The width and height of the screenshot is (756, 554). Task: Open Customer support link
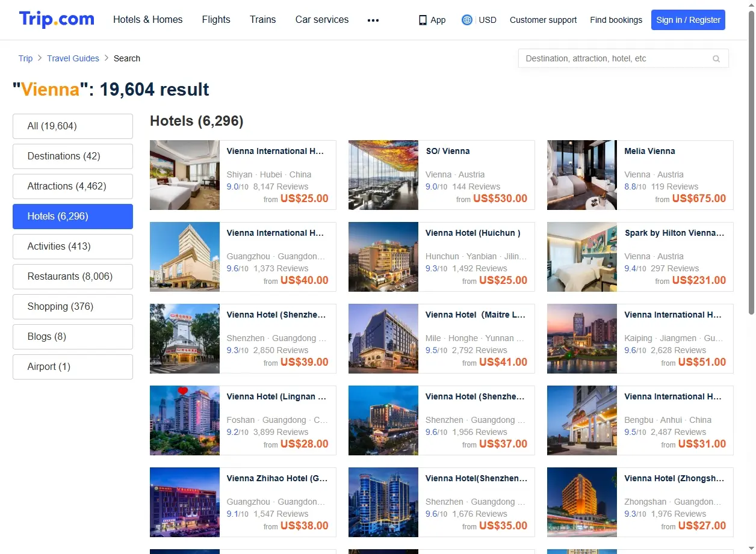543,20
